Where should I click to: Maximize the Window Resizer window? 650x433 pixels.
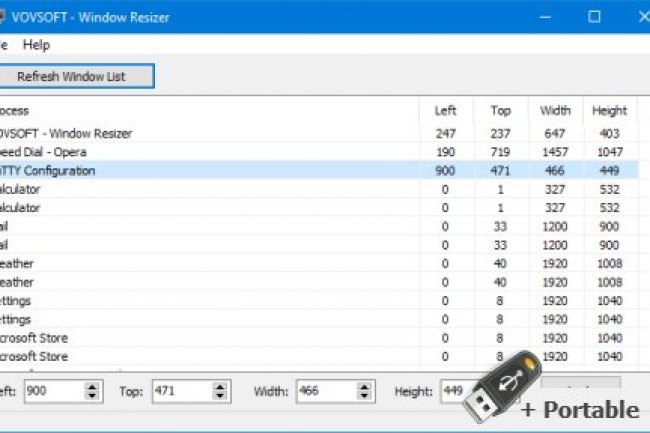pyautogui.click(x=594, y=16)
